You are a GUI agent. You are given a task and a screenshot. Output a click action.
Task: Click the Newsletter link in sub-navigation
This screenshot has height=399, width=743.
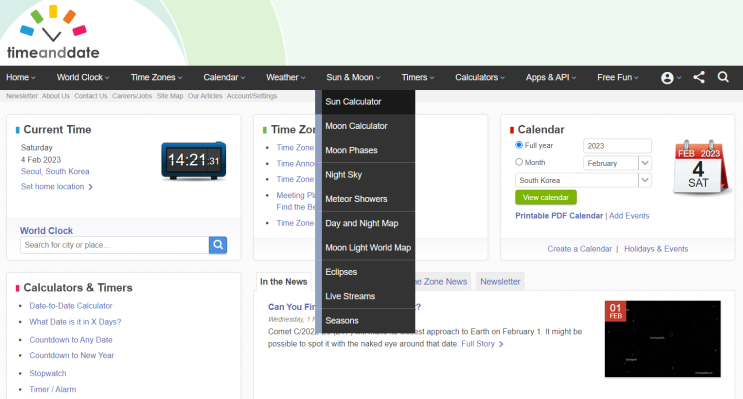[x=21, y=96]
